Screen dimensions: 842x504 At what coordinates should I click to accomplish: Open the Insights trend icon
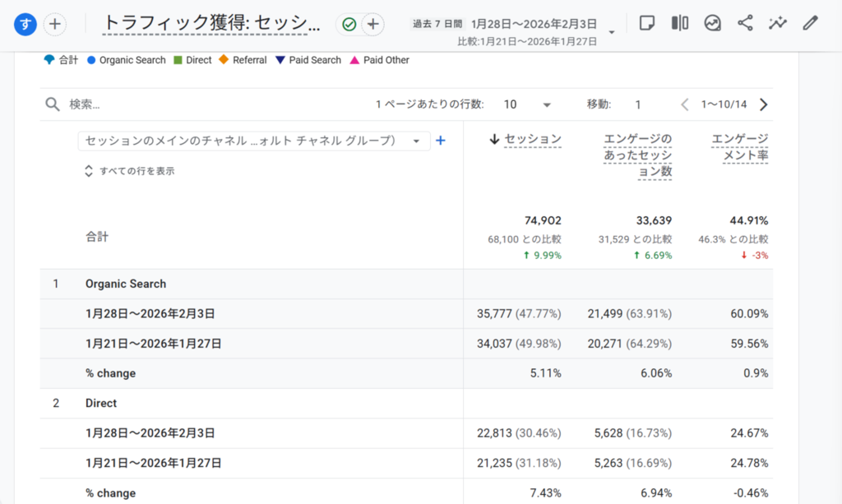[x=713, y=23]
